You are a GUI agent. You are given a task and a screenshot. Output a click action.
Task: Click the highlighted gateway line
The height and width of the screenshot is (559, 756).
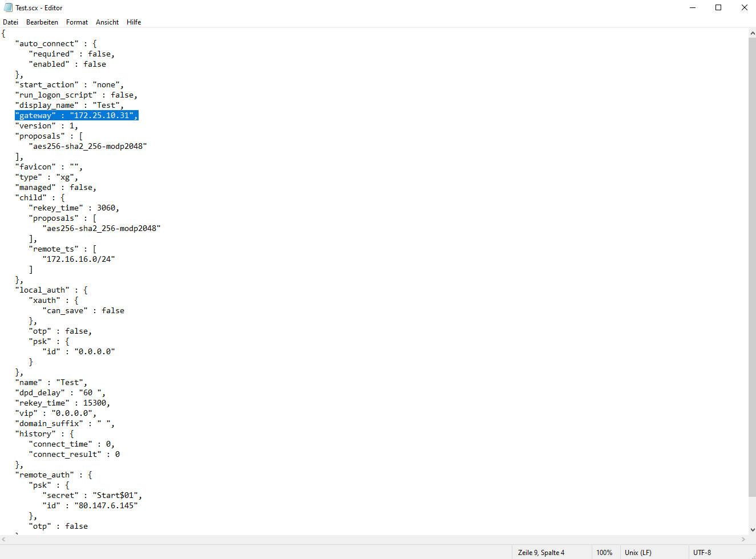(76, 116)
